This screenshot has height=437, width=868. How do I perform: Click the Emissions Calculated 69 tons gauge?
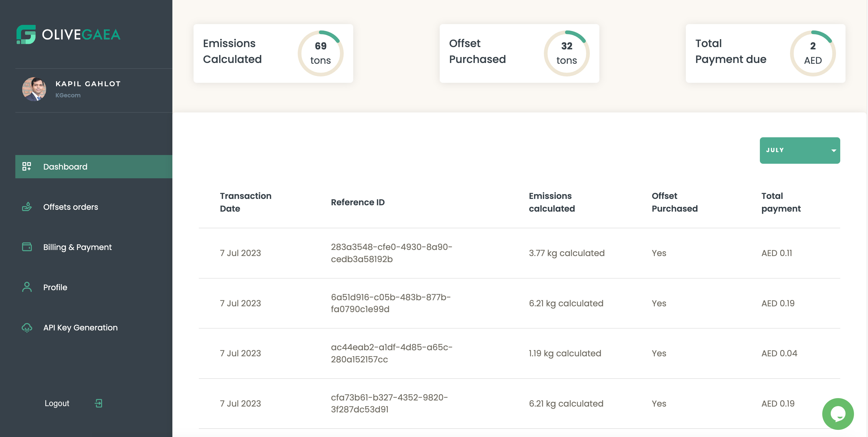(x=320, y=53)
